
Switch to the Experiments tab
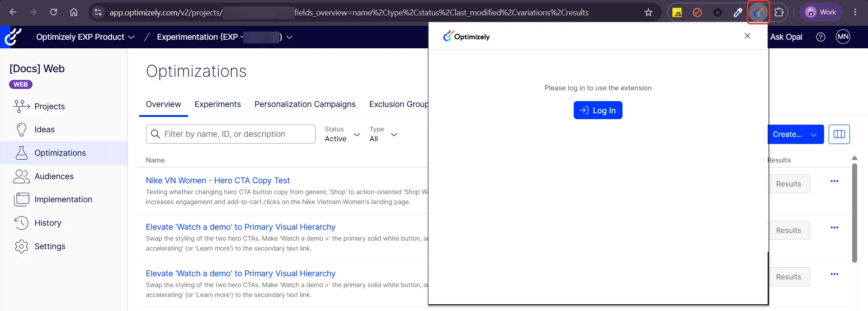coord(218,104)
